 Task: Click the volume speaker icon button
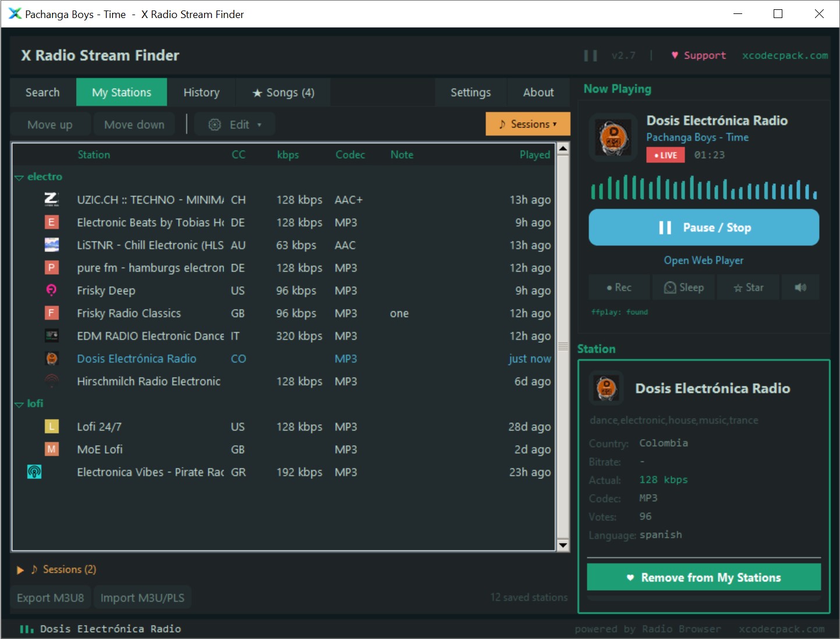point(800,287)
